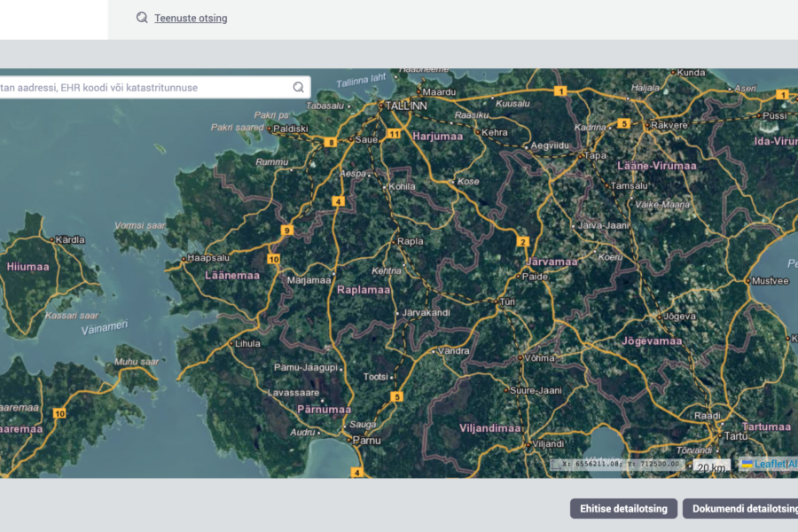
Task: Click the Kärdla town label
Action: (70, 239)
